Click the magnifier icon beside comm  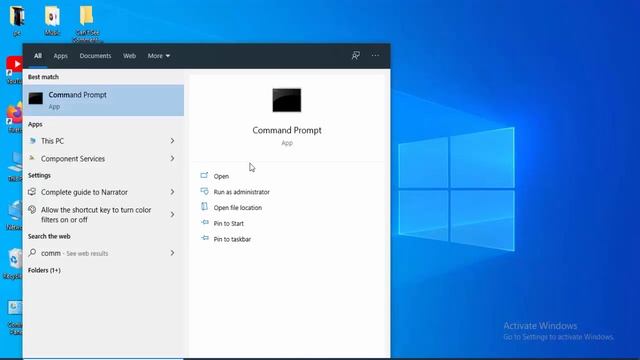[32, 253]
